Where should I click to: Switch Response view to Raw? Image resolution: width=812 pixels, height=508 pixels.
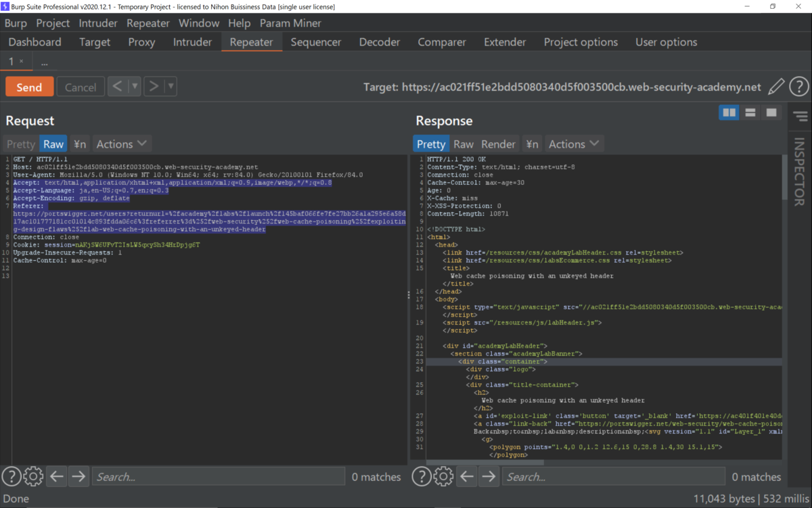tap(464, 144)
